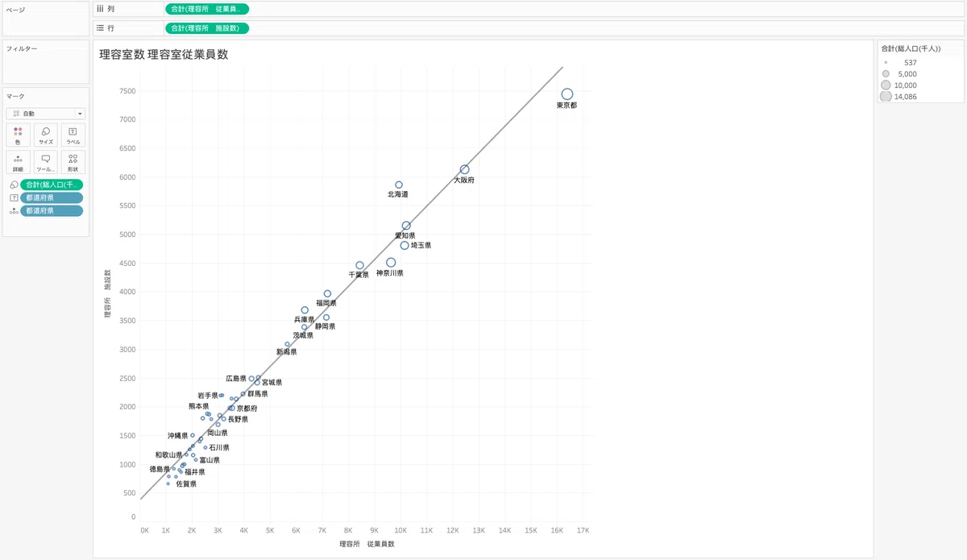Click the 行 rows shelf icon
The image size is (967, 560).
[x=100, y=27]
